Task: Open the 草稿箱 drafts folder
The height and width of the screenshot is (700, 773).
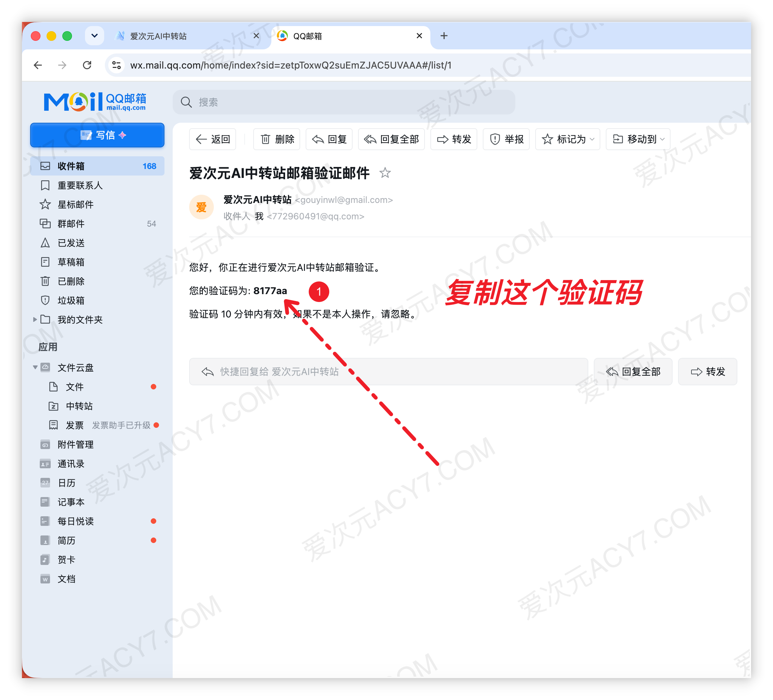Action: (97, 262)
